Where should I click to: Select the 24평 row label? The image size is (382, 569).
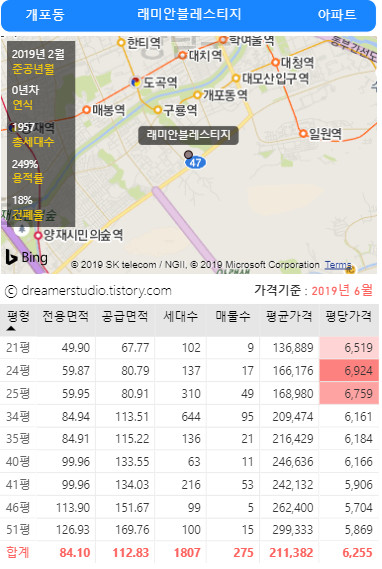[18, 371]
